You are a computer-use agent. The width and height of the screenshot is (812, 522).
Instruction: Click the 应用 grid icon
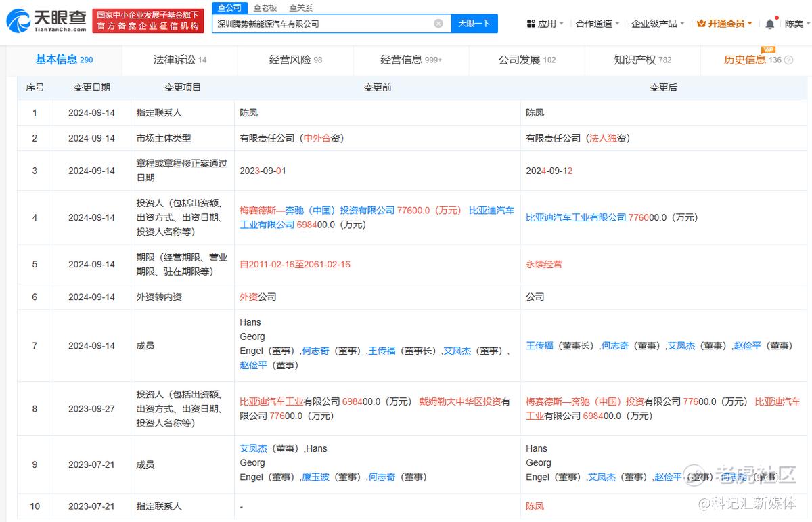[531, 24]
